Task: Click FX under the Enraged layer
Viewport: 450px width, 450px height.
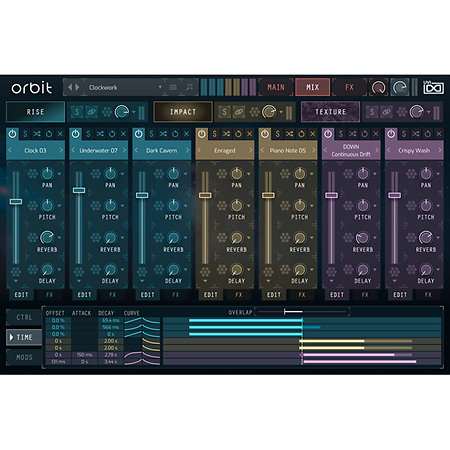Action: [x=239, y=295]
